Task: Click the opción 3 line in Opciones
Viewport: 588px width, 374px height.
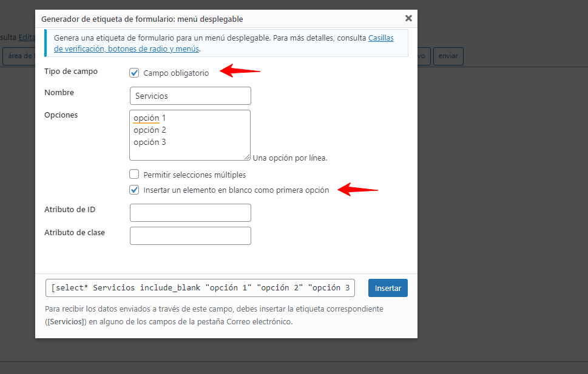Action: click(150, 142)
